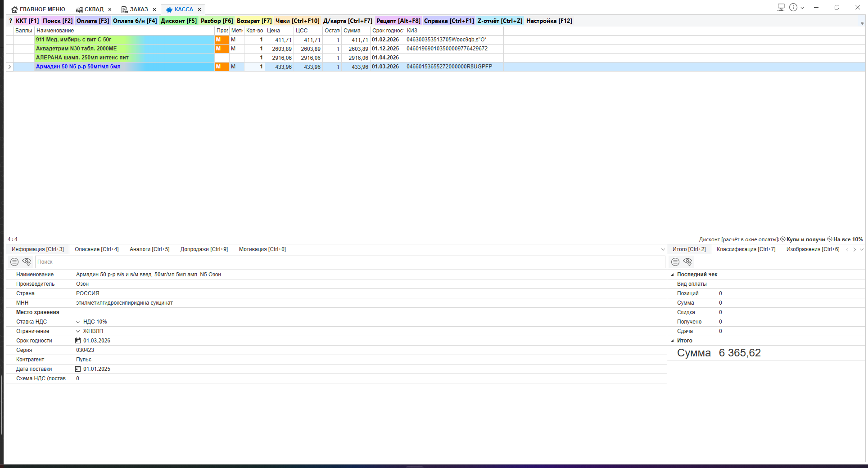Expand the dropdown arrow beside the info icon
868x468 pixels.
[802, 8]
